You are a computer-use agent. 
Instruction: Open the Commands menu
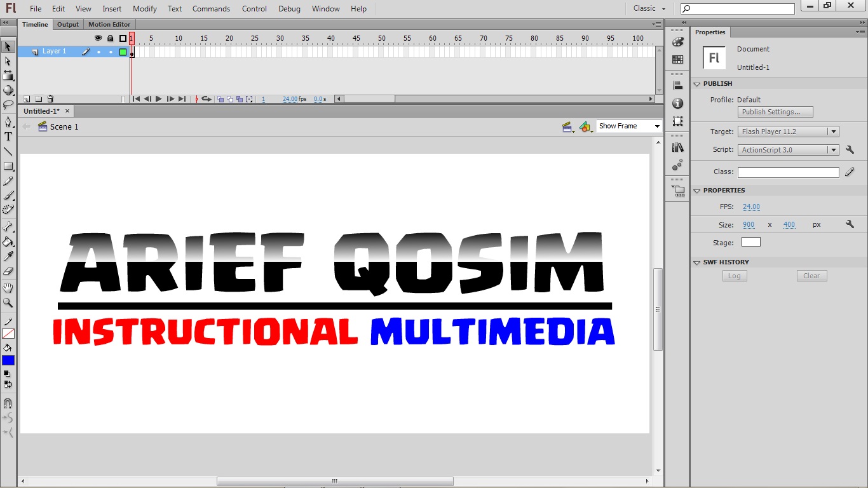click(x=211, y=9)
